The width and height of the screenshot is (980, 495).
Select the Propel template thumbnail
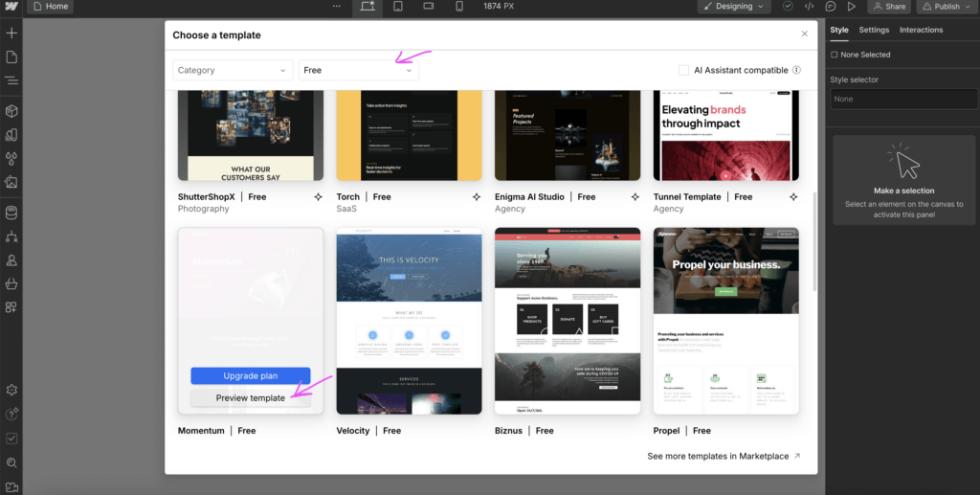click(x=726, y=321)
